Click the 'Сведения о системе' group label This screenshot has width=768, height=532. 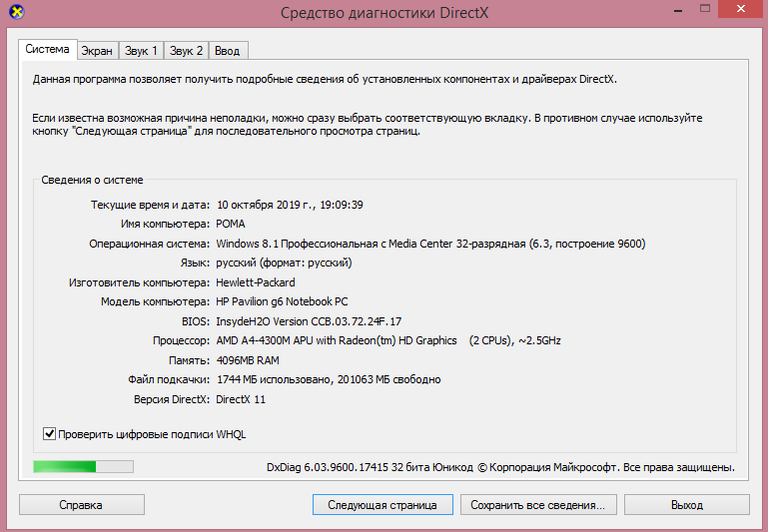pos(92,180)
